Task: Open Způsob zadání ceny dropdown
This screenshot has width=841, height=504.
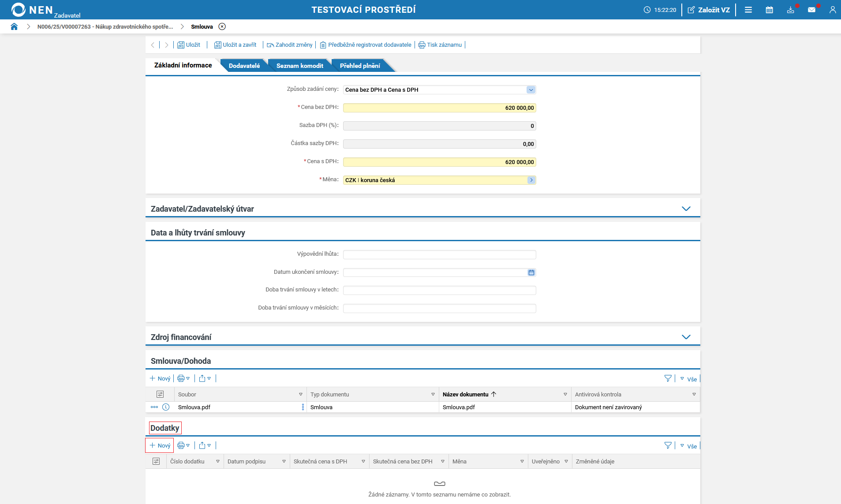Action: point(531,90)
